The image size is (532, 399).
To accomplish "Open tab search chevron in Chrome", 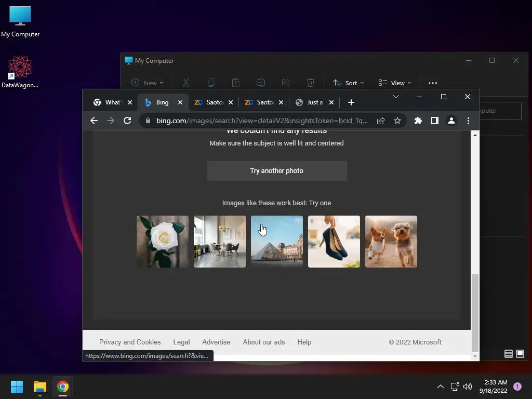I will click(x=395, y=97).
